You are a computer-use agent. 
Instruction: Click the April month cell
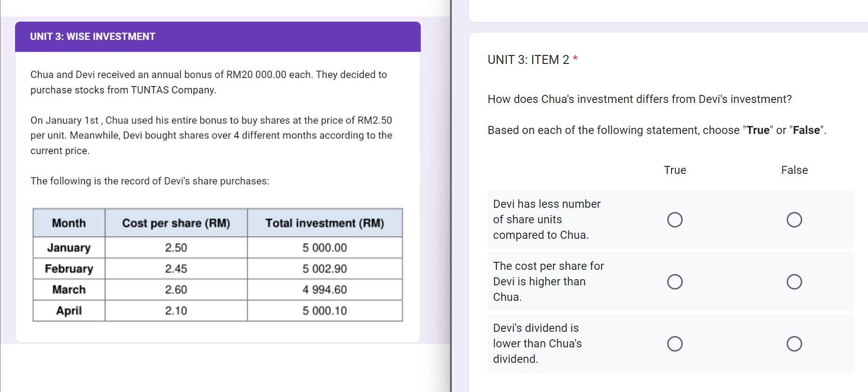(69, 311)
